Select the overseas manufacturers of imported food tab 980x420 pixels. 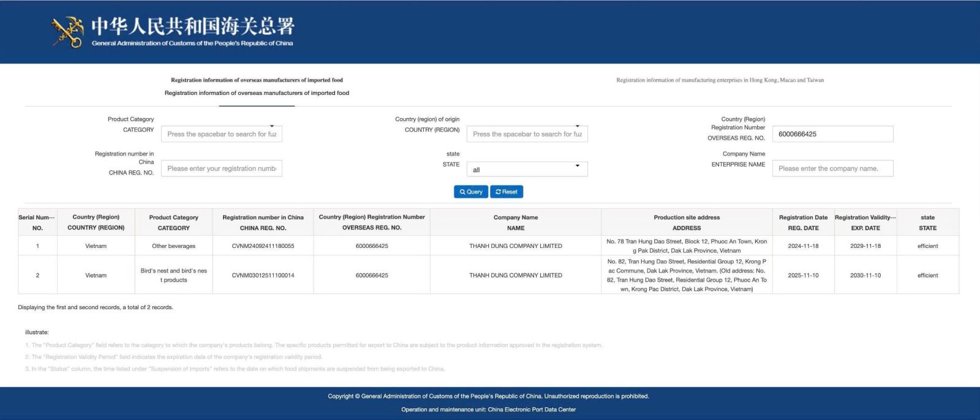pyautogui.click(x=257, y=86)
